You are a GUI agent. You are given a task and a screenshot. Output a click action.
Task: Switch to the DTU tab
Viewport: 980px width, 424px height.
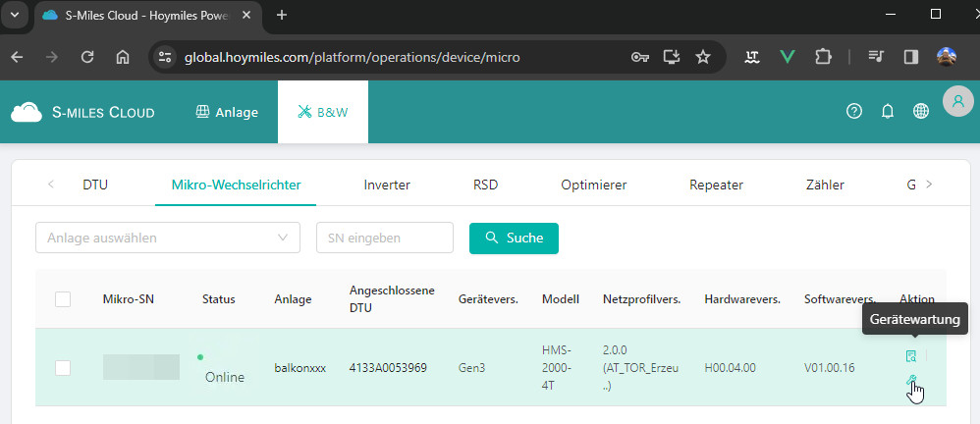pos(95,185)
